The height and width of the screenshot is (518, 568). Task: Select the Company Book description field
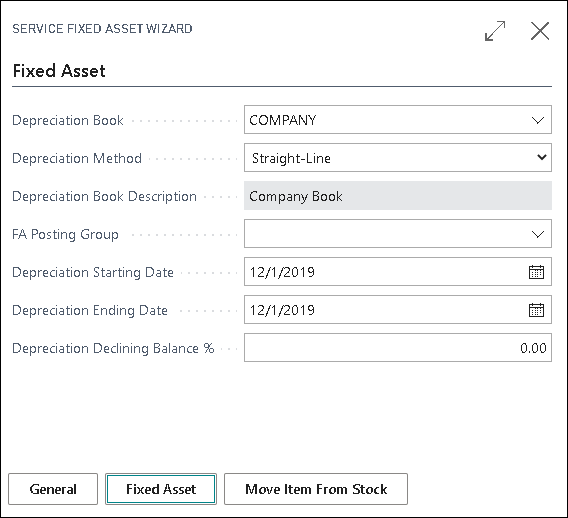398,196
